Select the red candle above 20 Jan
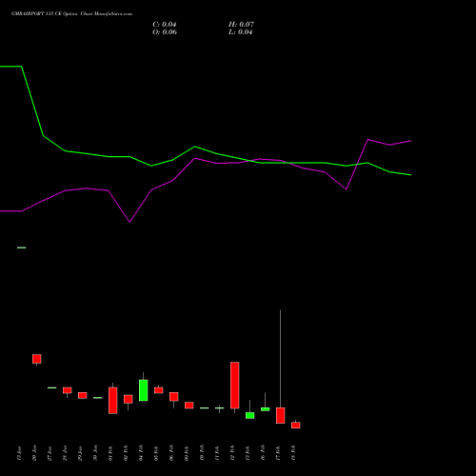Viewport: 476px width, 476px height. [x=37, y=359]
